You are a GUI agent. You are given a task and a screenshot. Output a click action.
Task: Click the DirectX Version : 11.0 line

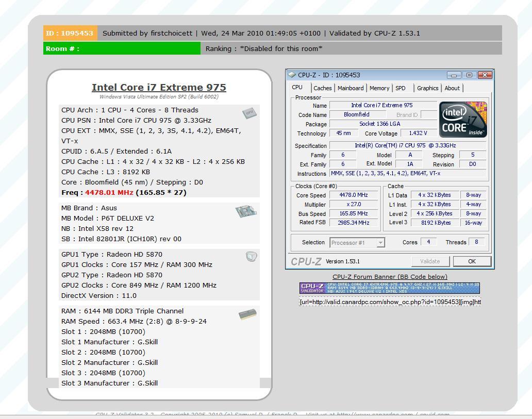point(99,295)
